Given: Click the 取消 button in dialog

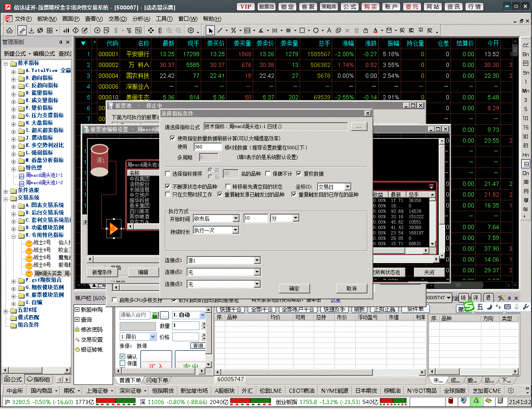Looking at the screenshot, I should [351, 288].
